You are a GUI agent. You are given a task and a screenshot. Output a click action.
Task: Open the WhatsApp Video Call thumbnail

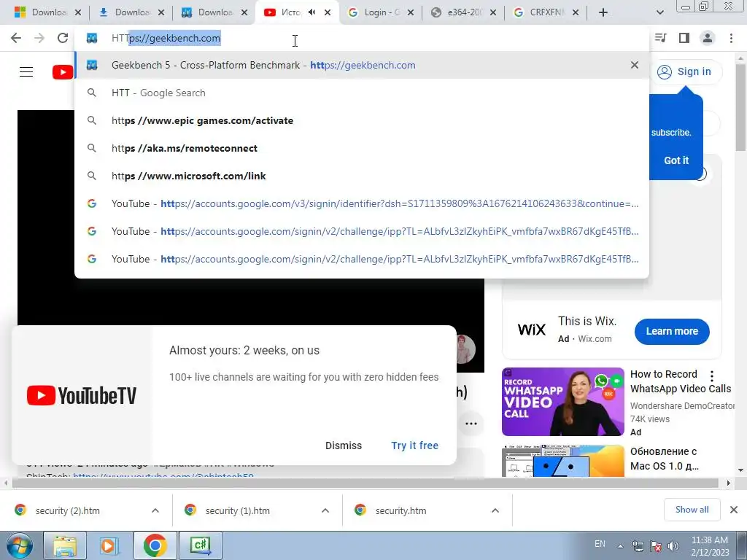[562, 402]
